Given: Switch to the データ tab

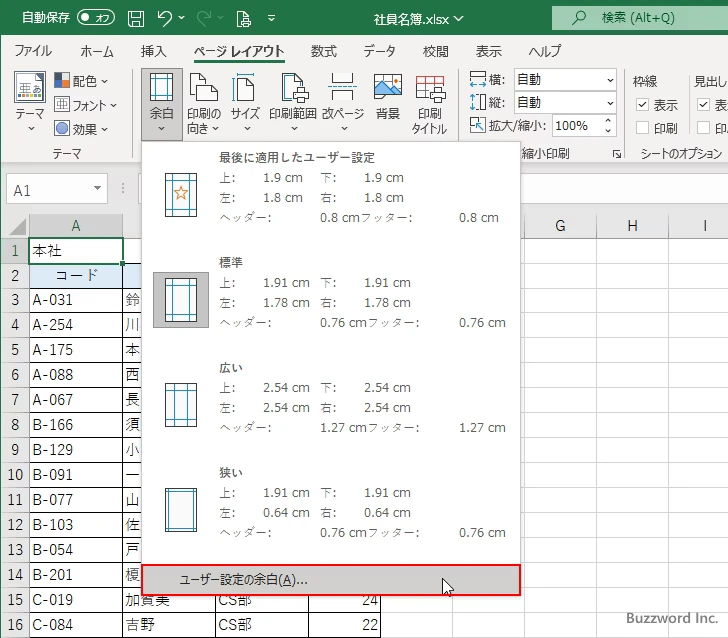Looking at the screenshot, I should tap(379, 51).
